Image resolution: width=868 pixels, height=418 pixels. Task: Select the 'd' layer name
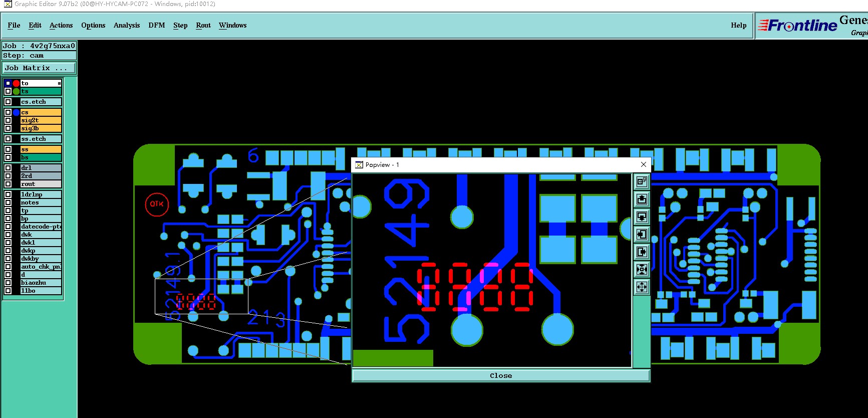coord(41,275)
